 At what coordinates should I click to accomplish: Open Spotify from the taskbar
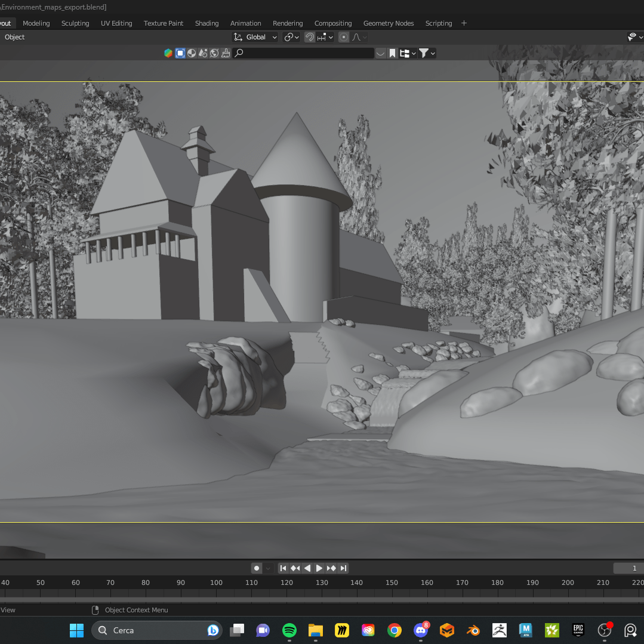tap(289, 630)
